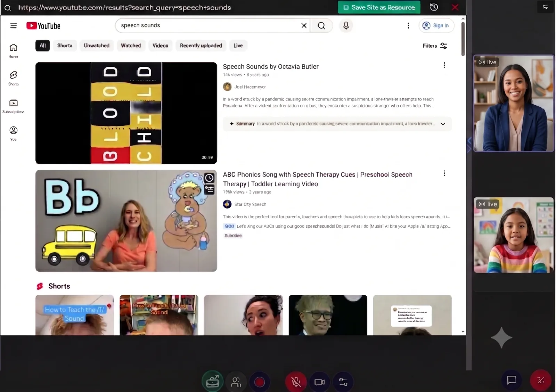
Task: Open session settings sliders button
Action: coord(343,382)
